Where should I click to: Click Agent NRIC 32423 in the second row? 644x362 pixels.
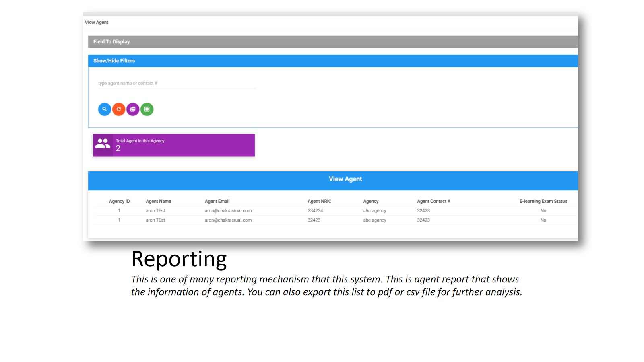coord(314,220)
